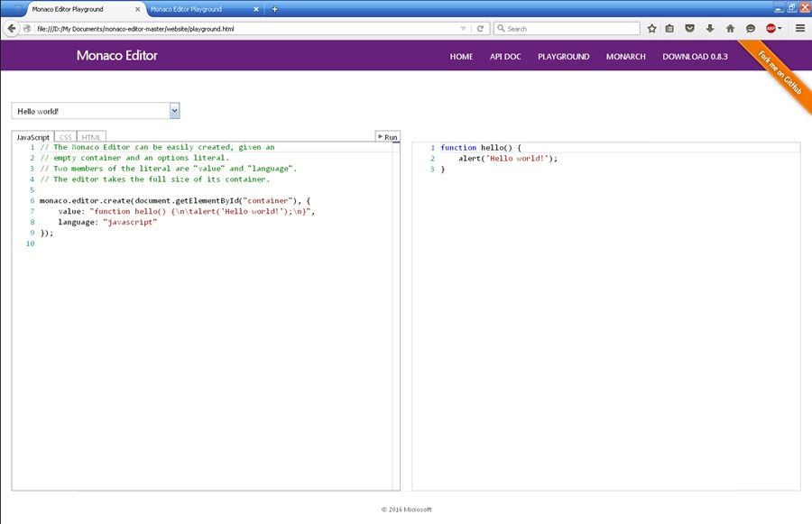Open the address bar history dropdown

coord(464,28)
